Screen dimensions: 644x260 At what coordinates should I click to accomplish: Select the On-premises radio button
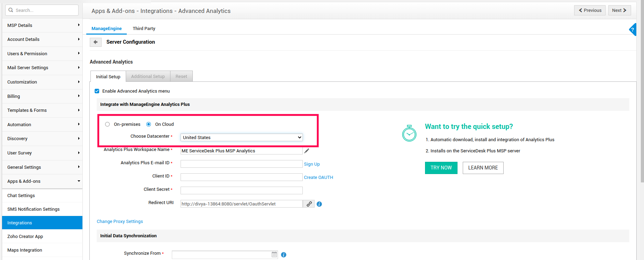click(107, 124)
